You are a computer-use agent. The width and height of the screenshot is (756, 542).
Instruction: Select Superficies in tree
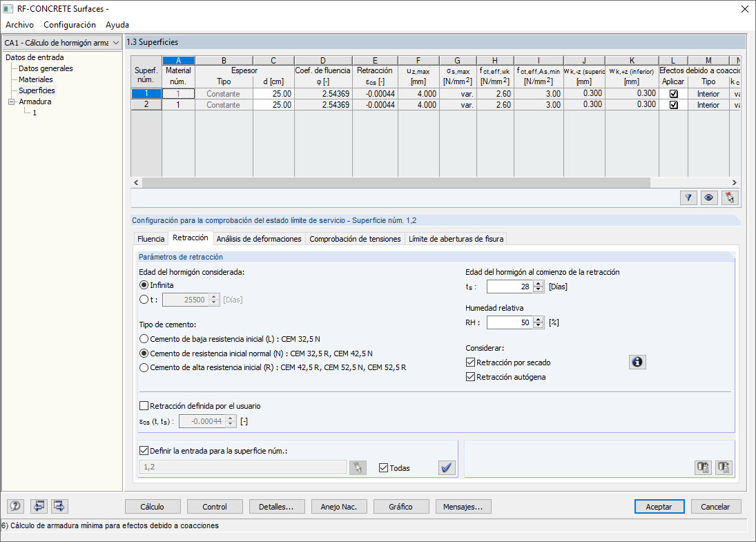(37, 90)
